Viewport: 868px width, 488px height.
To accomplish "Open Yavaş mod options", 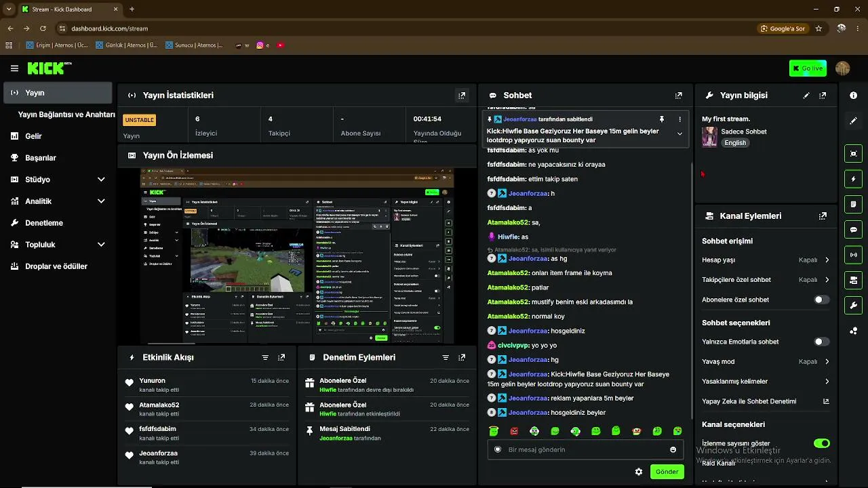I will [766, 362].
